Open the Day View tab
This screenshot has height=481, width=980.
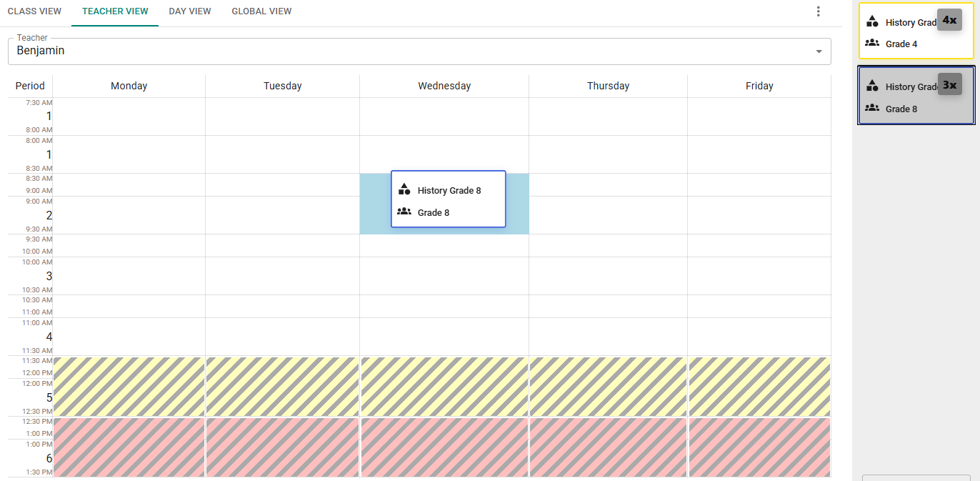click(x=190, y=11)
